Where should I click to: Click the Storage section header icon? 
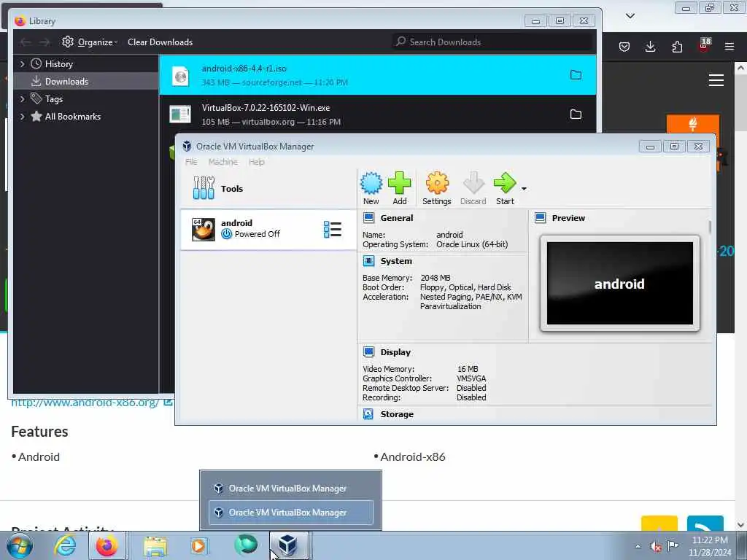point(368,414)
